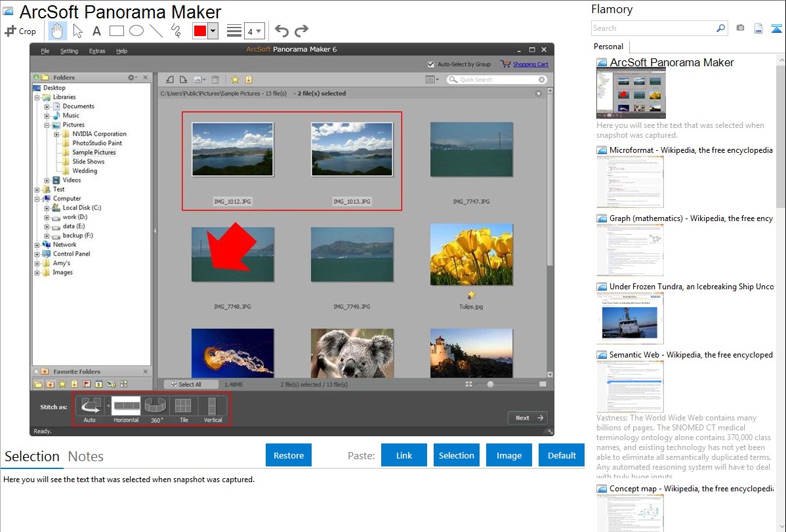Click the lock tag toolbar icon
This screenshot has height=532, width=786.
(249, 79)
